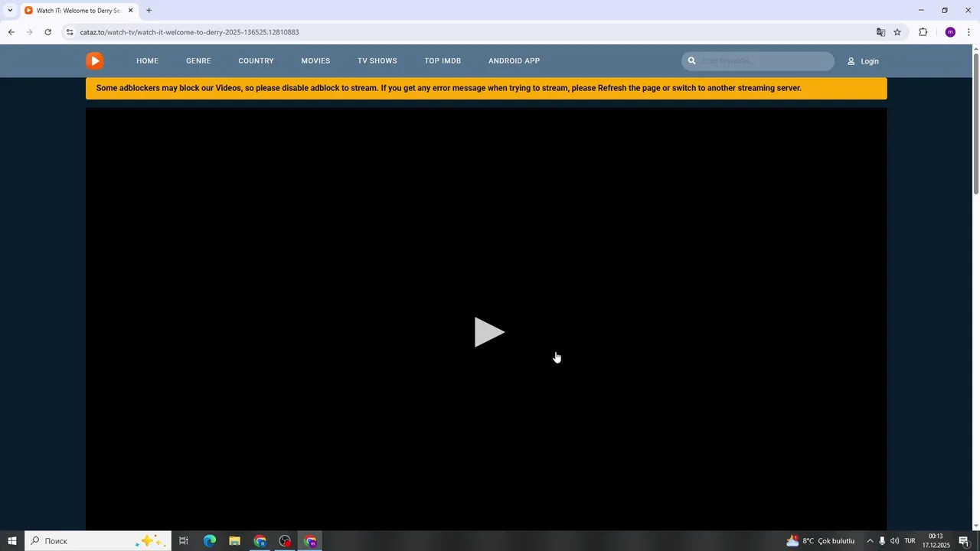Image resolution: width=980 pixels, height=551 pixels.
Task: Click the page vertical scrollbar thumb
Action: click(x=975, y=122)
